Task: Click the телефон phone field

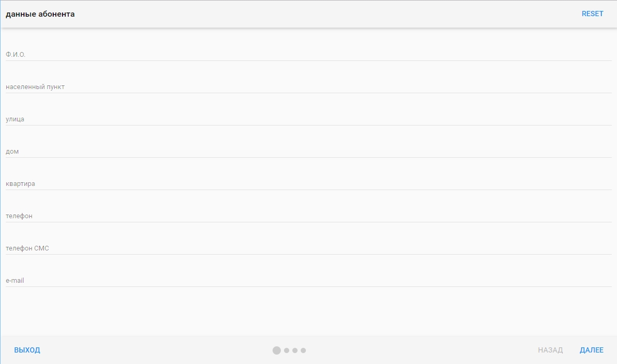Action: click(307, 216)
